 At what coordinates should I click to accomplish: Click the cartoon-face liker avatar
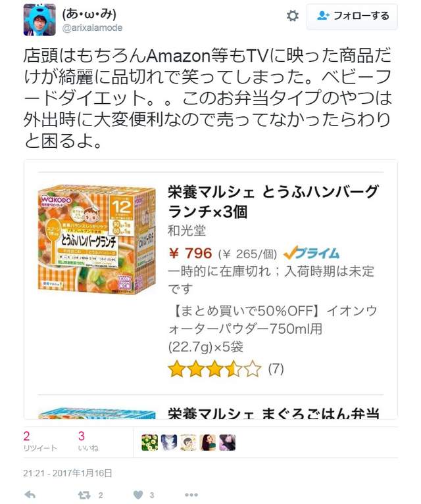pyautogui.click(x=188, y=443)
